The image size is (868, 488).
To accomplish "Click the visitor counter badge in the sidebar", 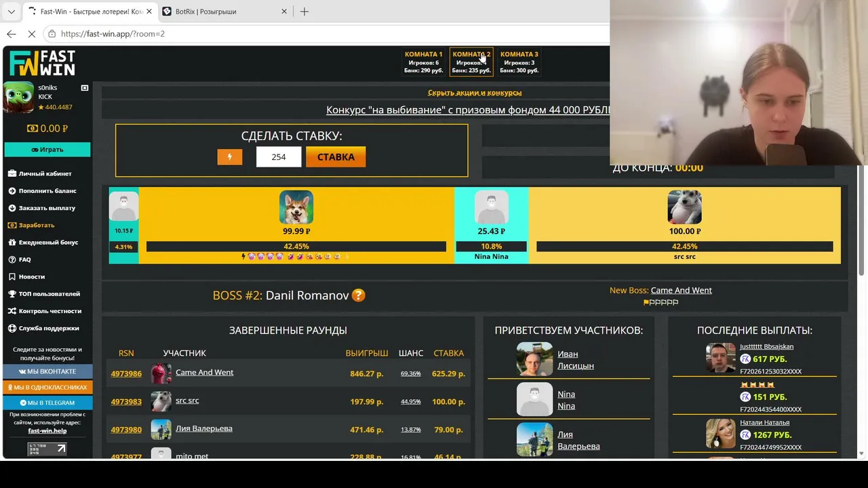I will click(47, 449).
